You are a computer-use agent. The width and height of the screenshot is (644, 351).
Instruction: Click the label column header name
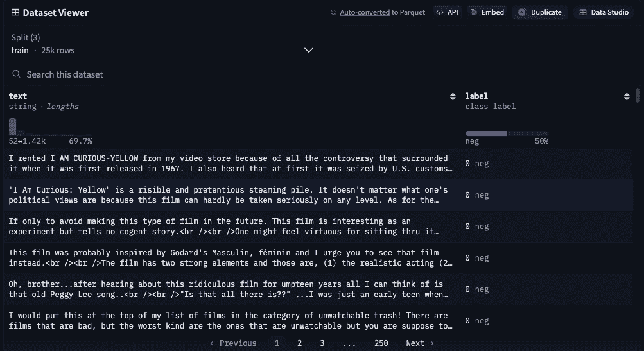[476, 96]
